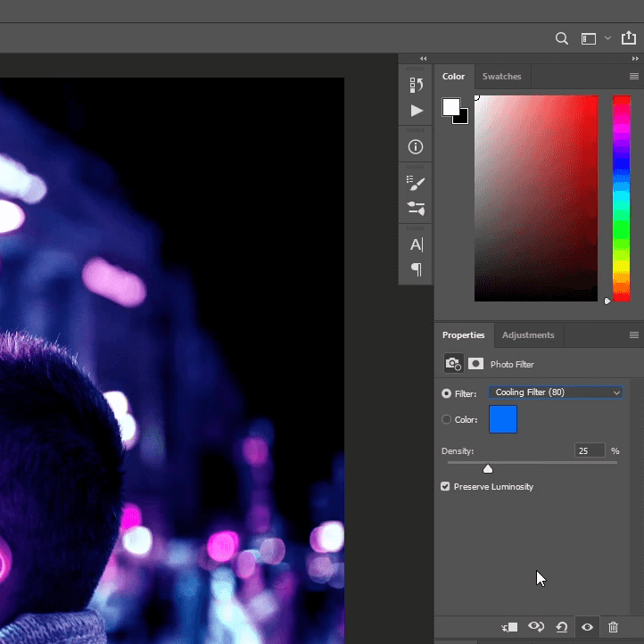Screen dimensions: 644x644
Task: Clip adjustment to layer below icon
Action: (509, 627)
